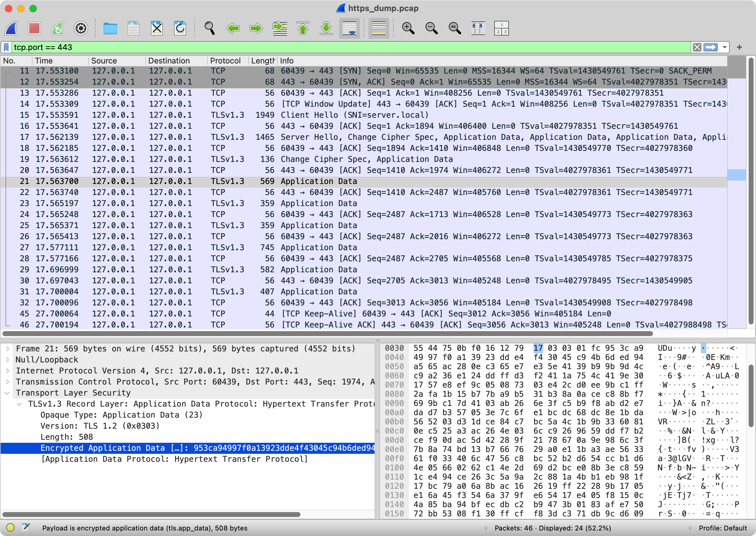Toggle auto-scroll during live capture

pyautogui.click(x=349, y=29)
